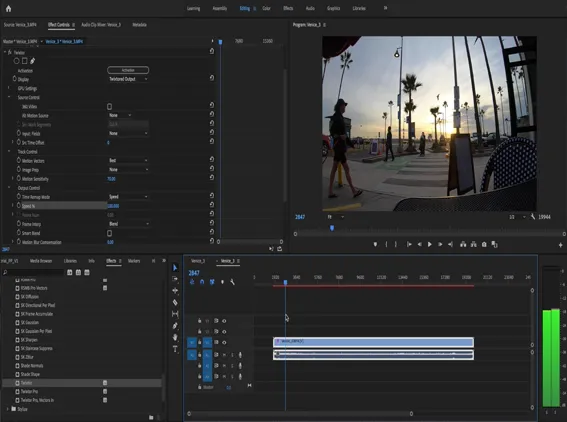Expand the Stylize effects folder
The height and width of the screenshot is (422, 567).
point(8,409)
